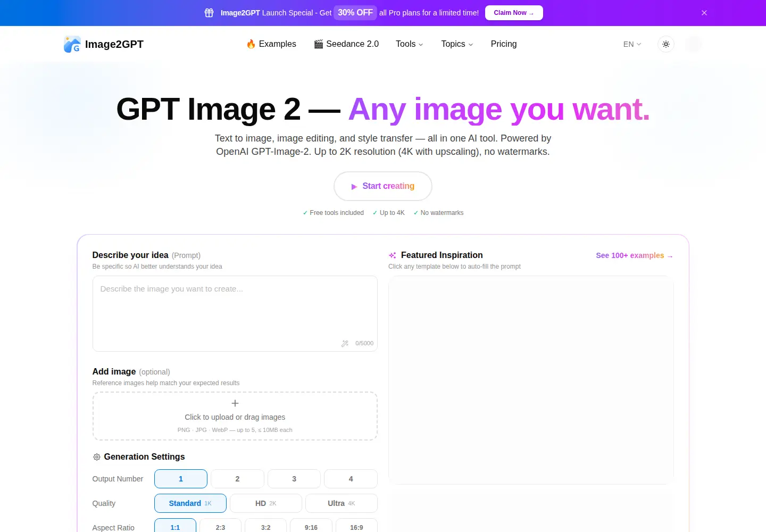Toggle light/dark theme sun icon
Viewport: 766px width, 532px height.
(666, 44)
